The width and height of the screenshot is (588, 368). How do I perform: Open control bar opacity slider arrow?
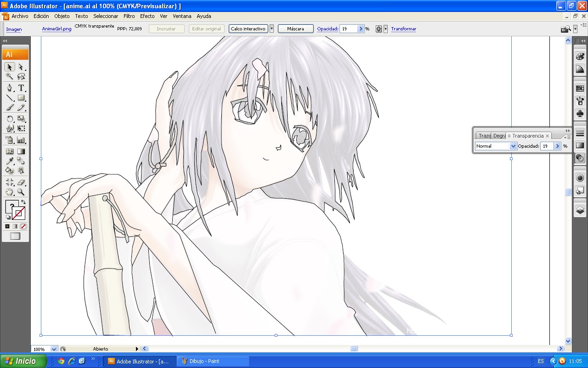tap(361, 29)
